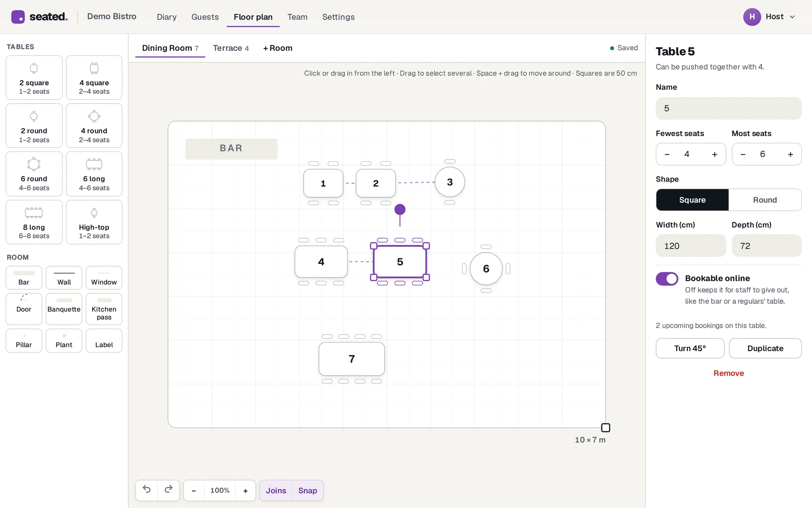
Task: Click the 'Saved' status text
Action: (627, 48)
